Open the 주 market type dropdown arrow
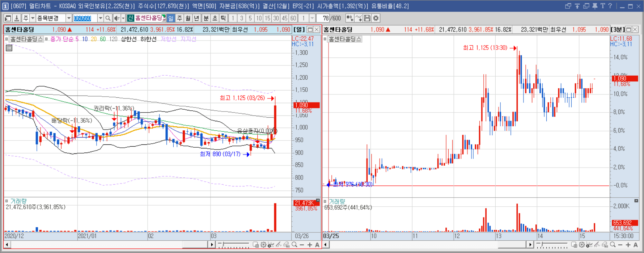This screenshot has height=253, width=644. point(32,18)
